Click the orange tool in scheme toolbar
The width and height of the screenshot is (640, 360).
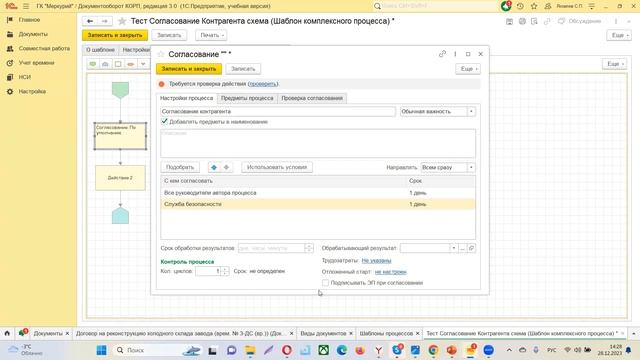pos(131,64)
